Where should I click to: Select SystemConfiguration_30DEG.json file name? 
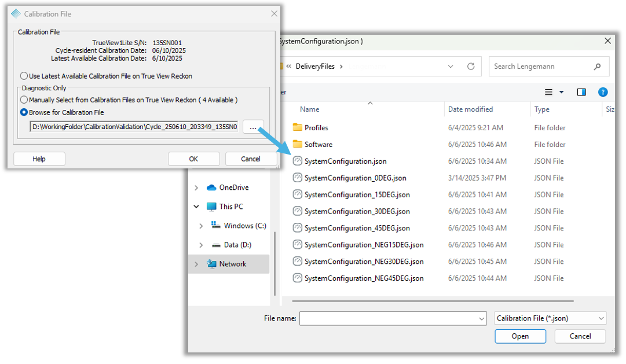click(x=357, y=212)
